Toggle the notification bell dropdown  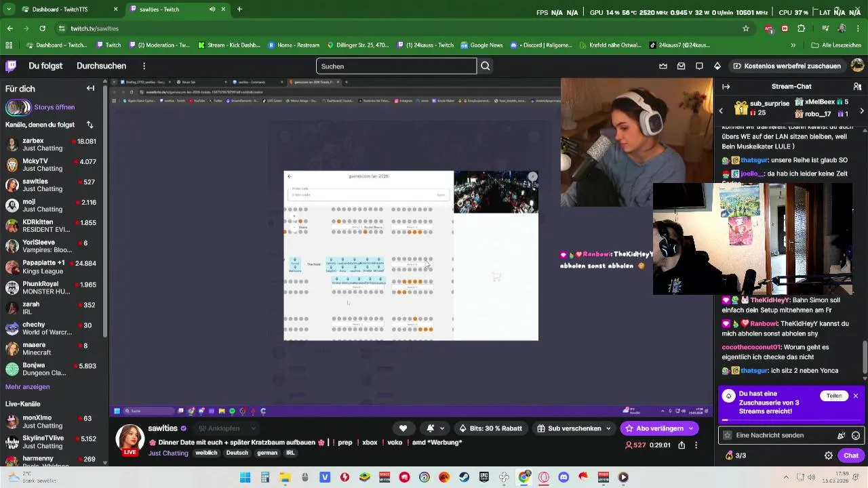pos(435,428)
